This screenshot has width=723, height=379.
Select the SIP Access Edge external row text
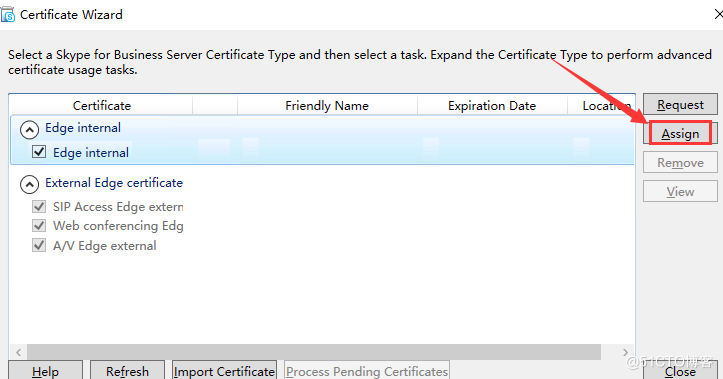[x=118, y=207]
